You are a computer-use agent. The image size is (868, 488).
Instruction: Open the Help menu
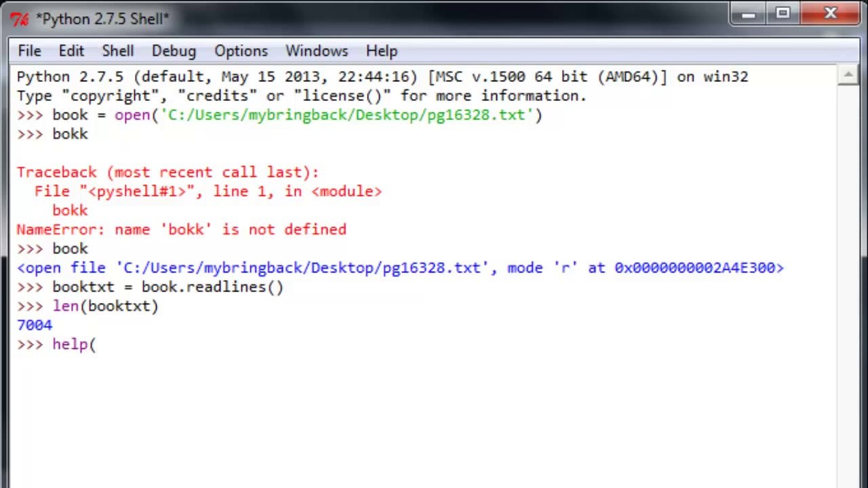tap(381, 51)
